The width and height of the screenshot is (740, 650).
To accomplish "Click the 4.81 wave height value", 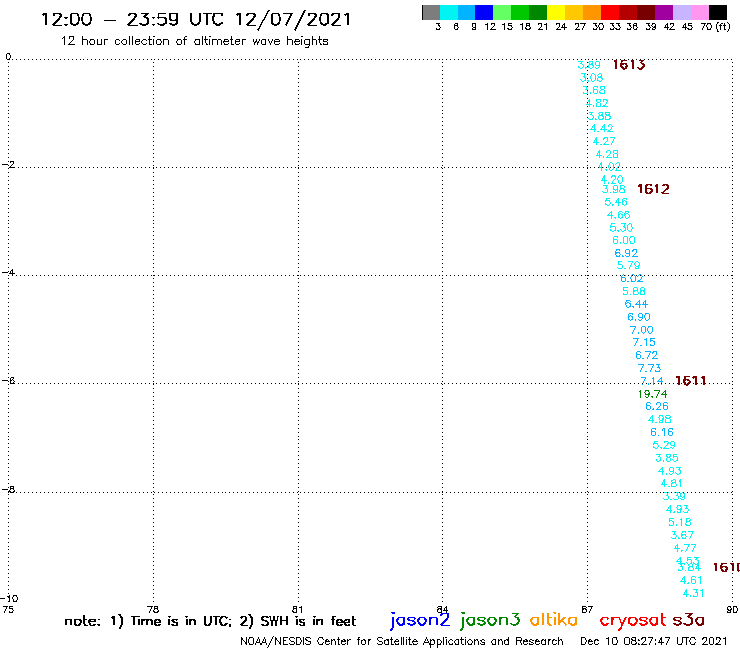I will tap(672, 483).
